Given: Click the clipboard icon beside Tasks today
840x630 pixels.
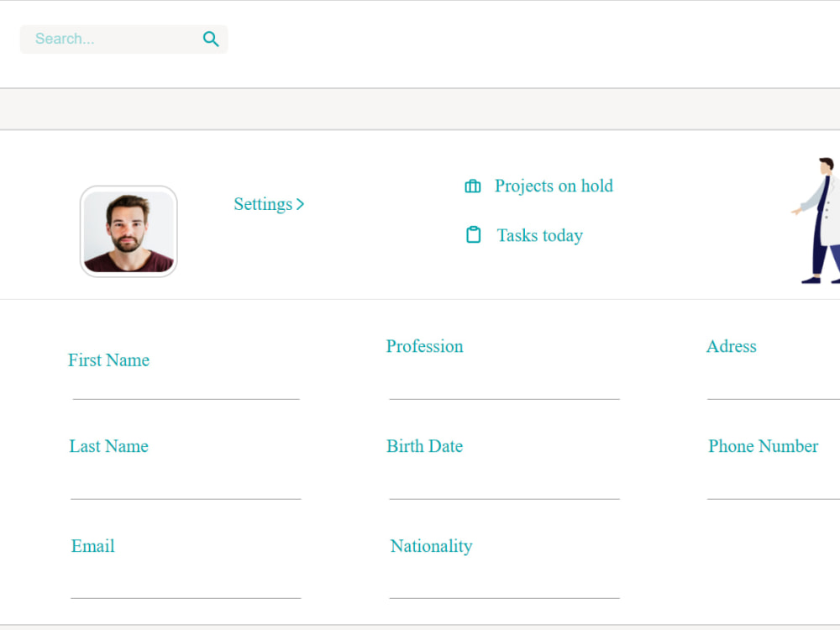Looking at the screenshot, I should 472,235.
